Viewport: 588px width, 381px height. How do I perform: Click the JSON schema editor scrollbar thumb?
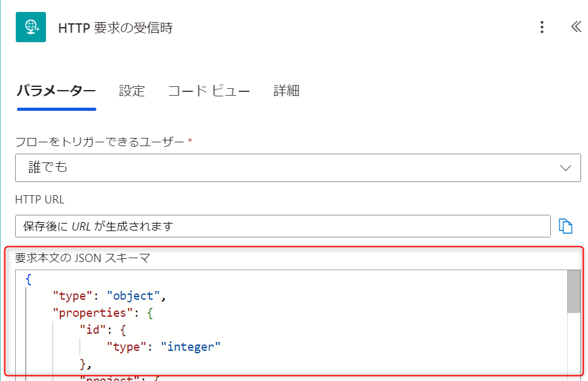[574, 292]
